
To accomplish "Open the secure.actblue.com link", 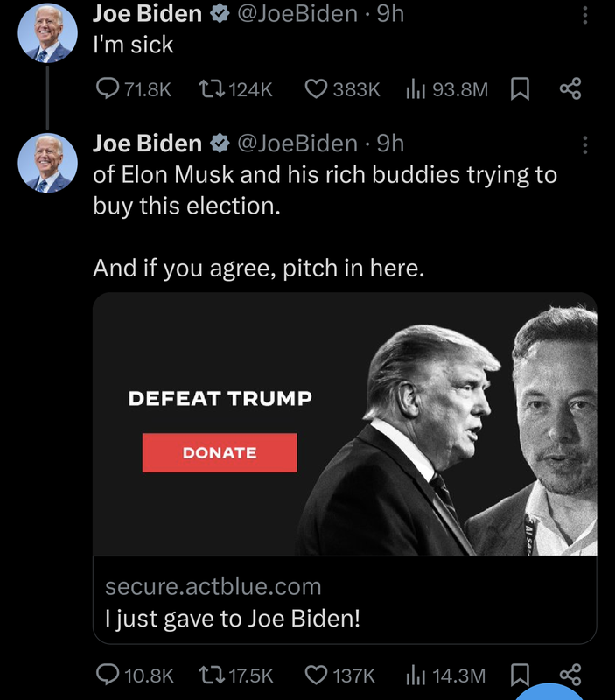I will pos(213,586).
